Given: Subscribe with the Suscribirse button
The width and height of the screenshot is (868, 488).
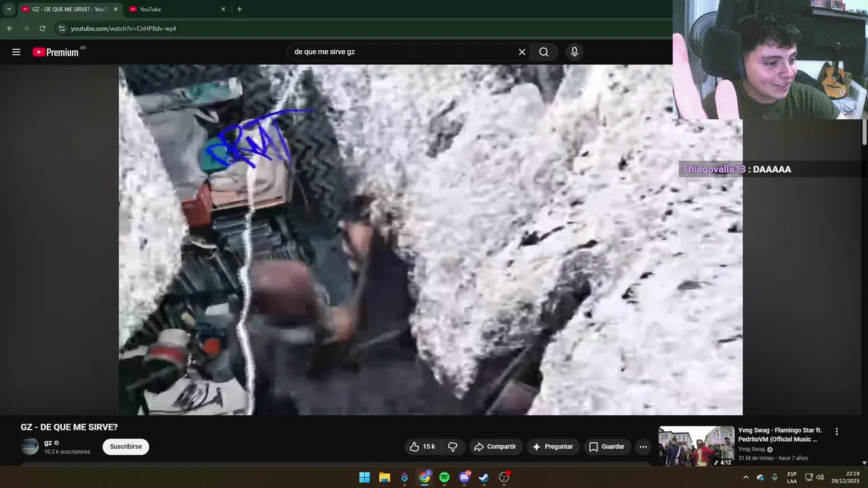Looking at the screenshot, I should click(x=125, y=447).
